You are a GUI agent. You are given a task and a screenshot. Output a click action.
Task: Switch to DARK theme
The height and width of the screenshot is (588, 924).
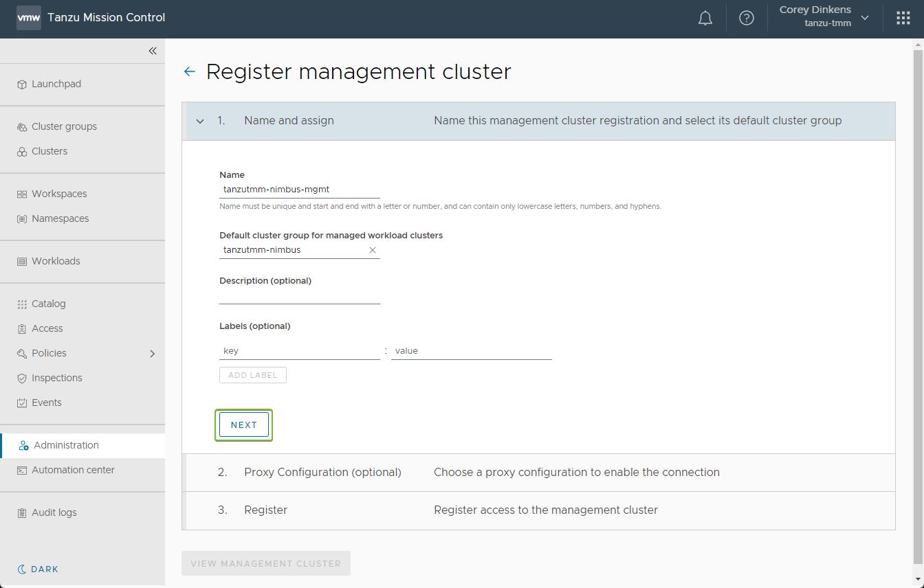click(x=38, y=569)
